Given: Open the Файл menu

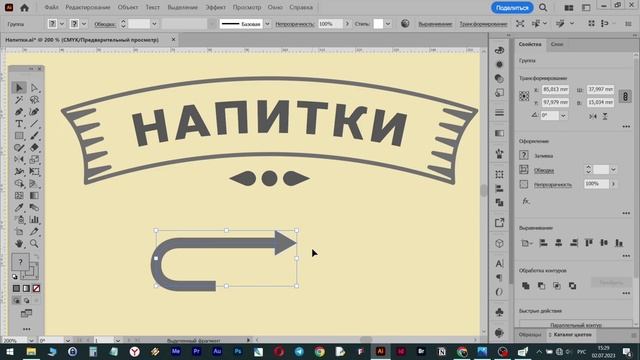Looking at the screenshot, I should (x=51, y=7).
